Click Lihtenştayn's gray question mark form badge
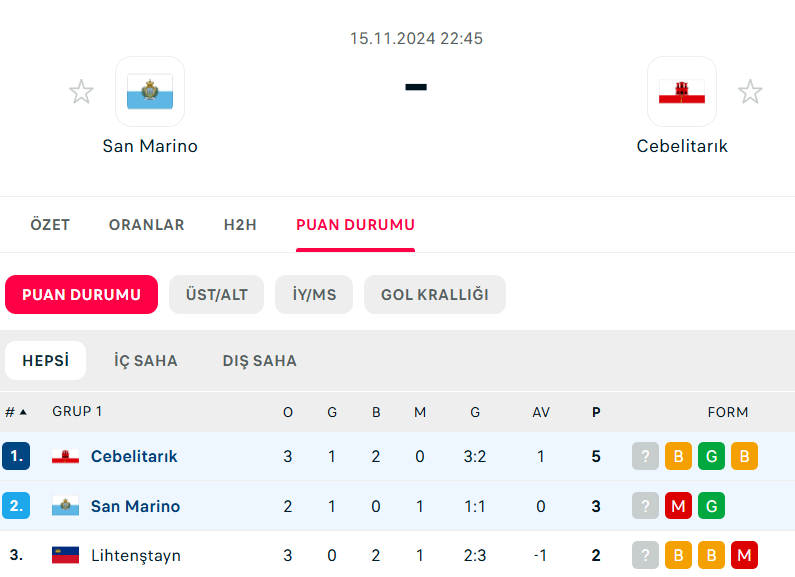Image resolution: width=795 pixels, height=577 pixels. (x=645, y=555)
